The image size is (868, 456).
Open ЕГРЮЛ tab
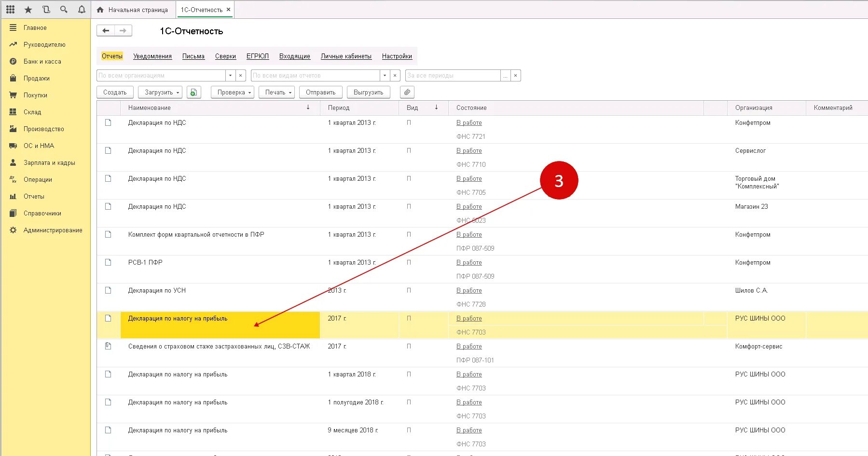258,56
